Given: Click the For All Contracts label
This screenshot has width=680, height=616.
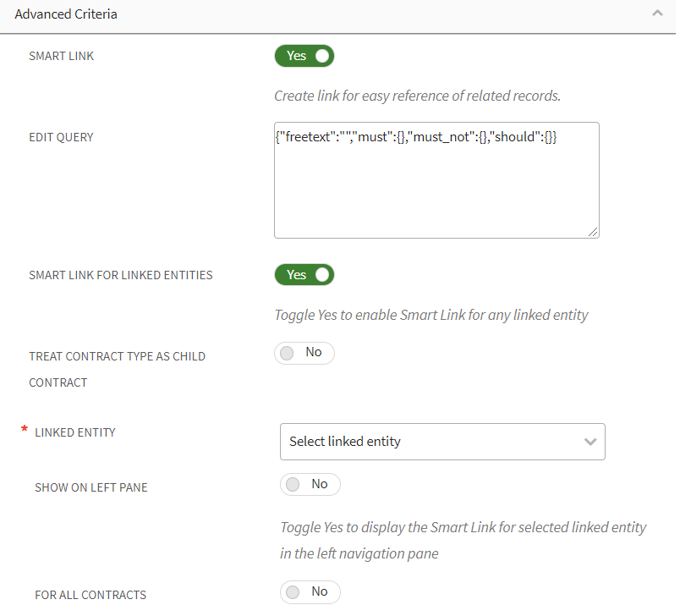Looking at the screenshot, I should click(90, 595).
